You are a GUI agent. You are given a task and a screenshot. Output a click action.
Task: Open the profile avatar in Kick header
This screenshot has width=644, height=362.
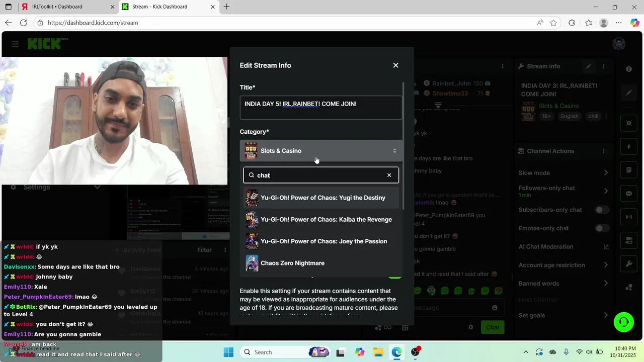(x=619, y=44)
